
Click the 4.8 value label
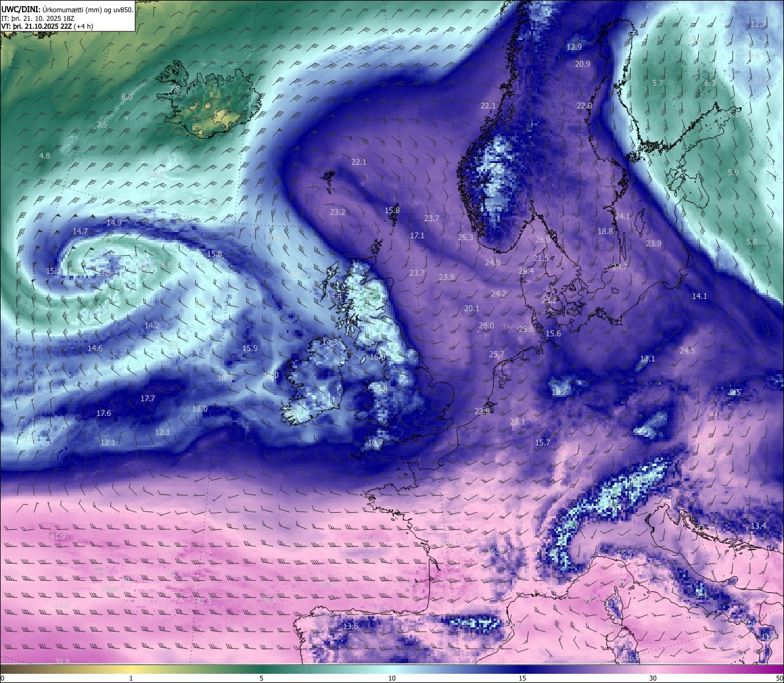tap(45, 156)
